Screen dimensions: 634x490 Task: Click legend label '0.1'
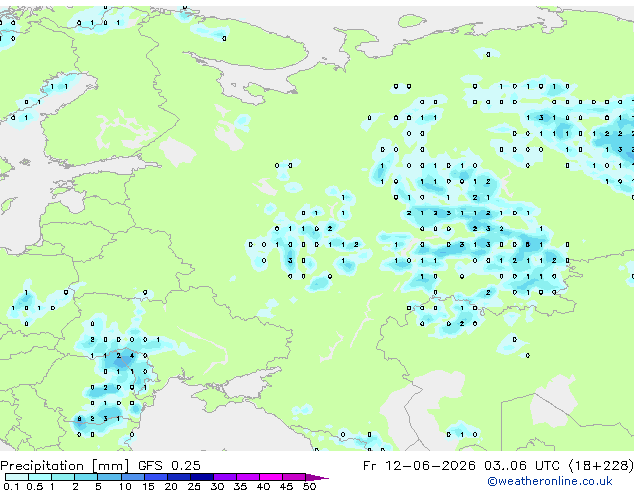tap(11, 486)
